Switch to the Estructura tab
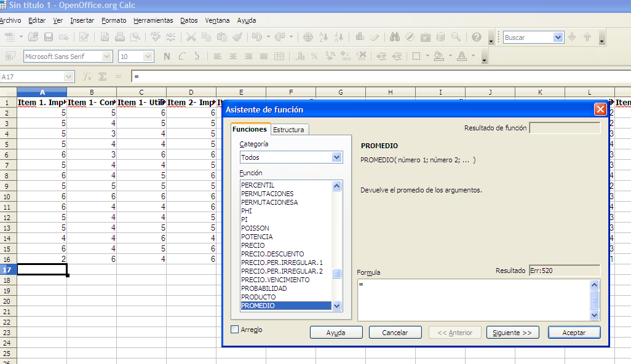Screen dimensions: 631x364 click(x=289, y=130)
